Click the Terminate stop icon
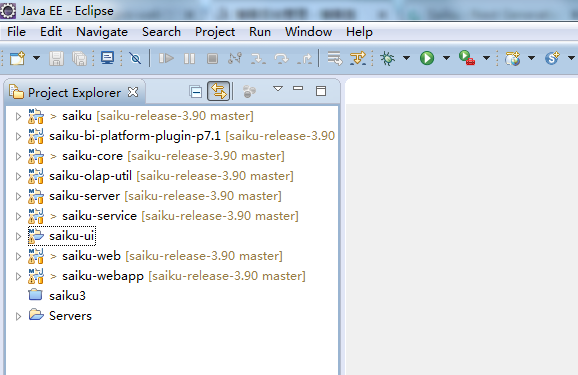 pos(212,58)
